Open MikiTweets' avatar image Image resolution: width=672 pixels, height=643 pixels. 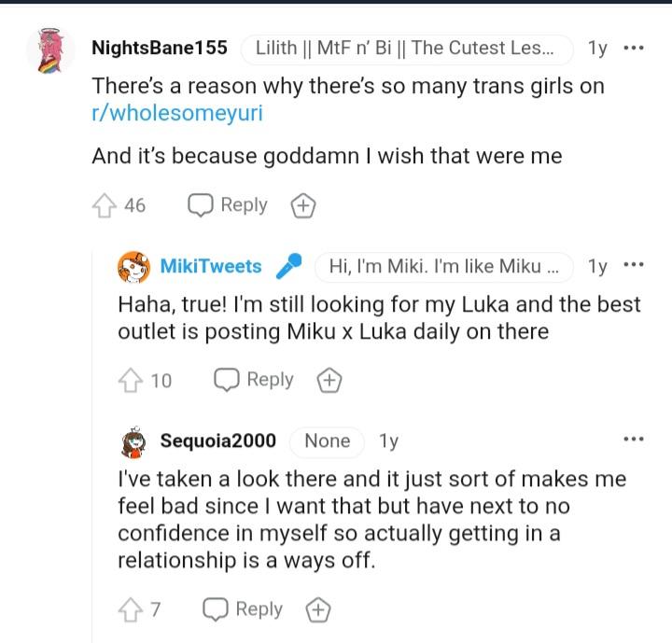click(x=134, y=267)
